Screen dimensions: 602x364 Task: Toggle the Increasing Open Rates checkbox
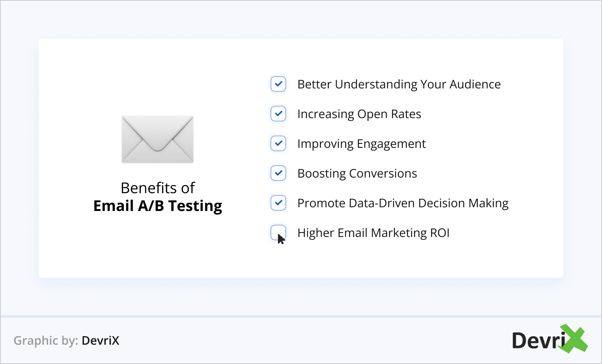point(278,114)
